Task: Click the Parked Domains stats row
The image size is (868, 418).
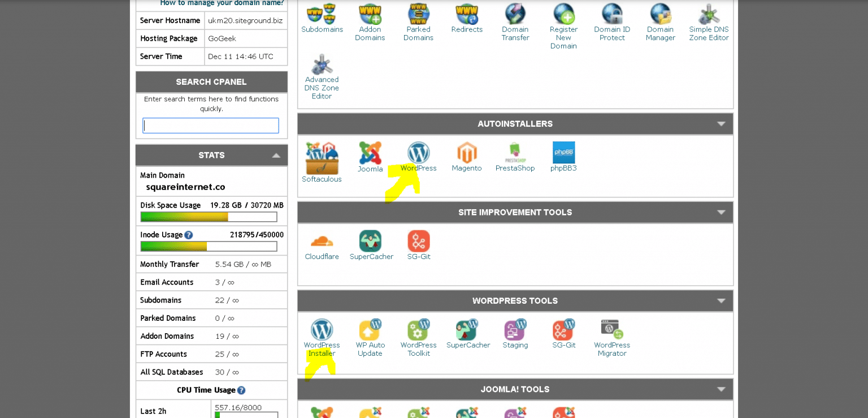Action: (211, 318)
